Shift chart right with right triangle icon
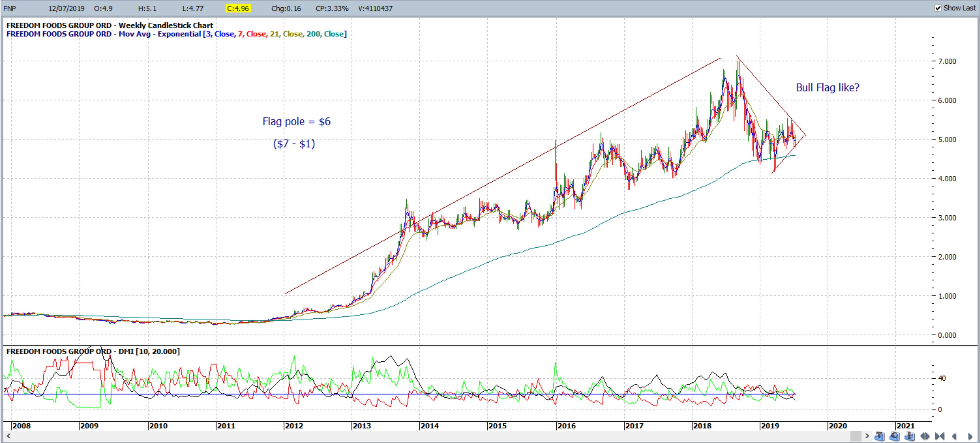 click(970, 436)
